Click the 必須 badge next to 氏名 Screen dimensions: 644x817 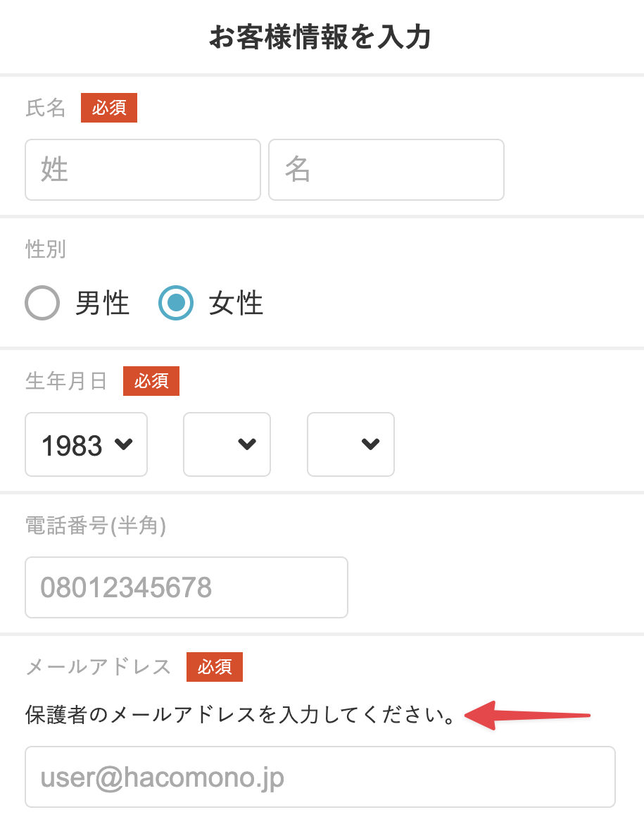tap(109, 108)
